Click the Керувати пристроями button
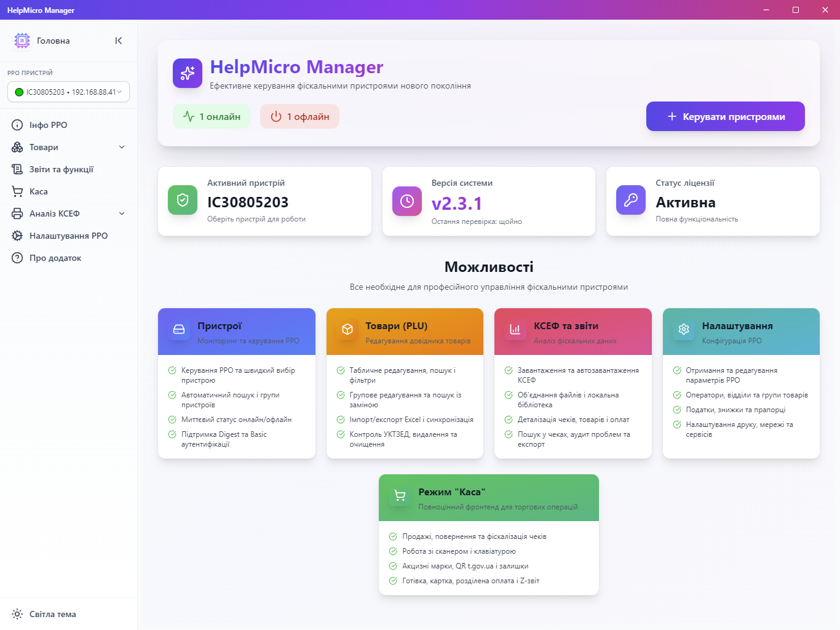The height and width of the screenshot is (630, 840). click(726, 116)
